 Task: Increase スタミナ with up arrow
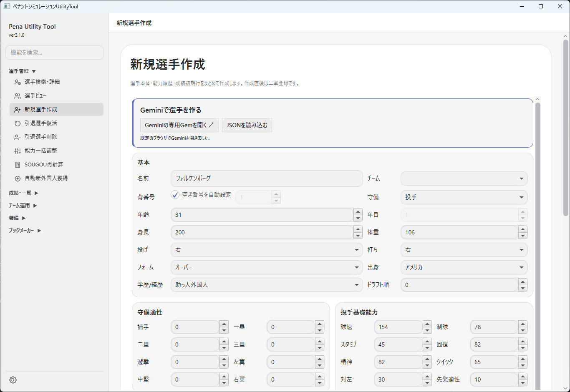427,341
